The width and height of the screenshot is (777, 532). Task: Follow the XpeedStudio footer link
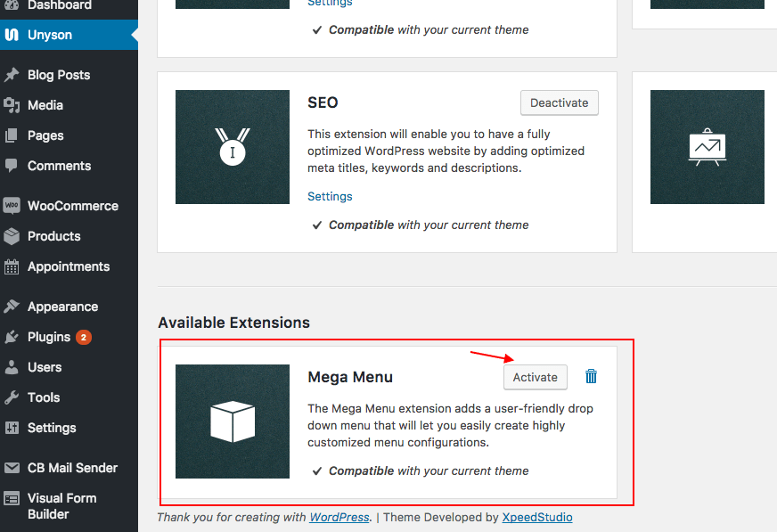coord(537,517)
